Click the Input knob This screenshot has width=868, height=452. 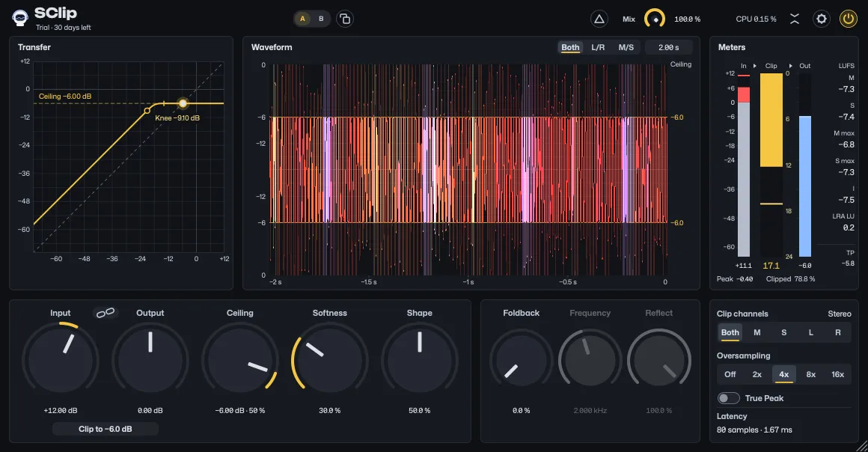click(61, 361)
